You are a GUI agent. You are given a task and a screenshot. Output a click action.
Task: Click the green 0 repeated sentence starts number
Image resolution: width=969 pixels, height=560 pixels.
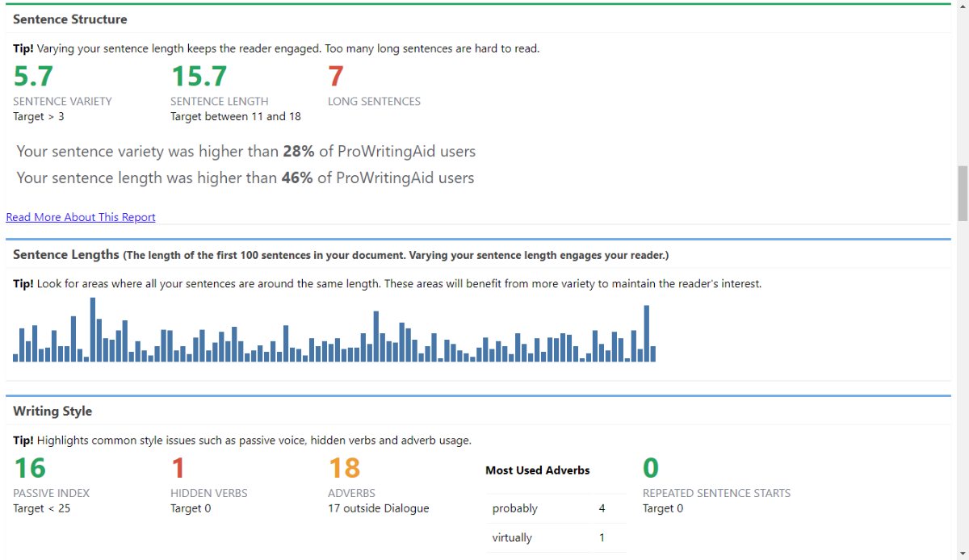pyautogui.click(x=651, y=468)
